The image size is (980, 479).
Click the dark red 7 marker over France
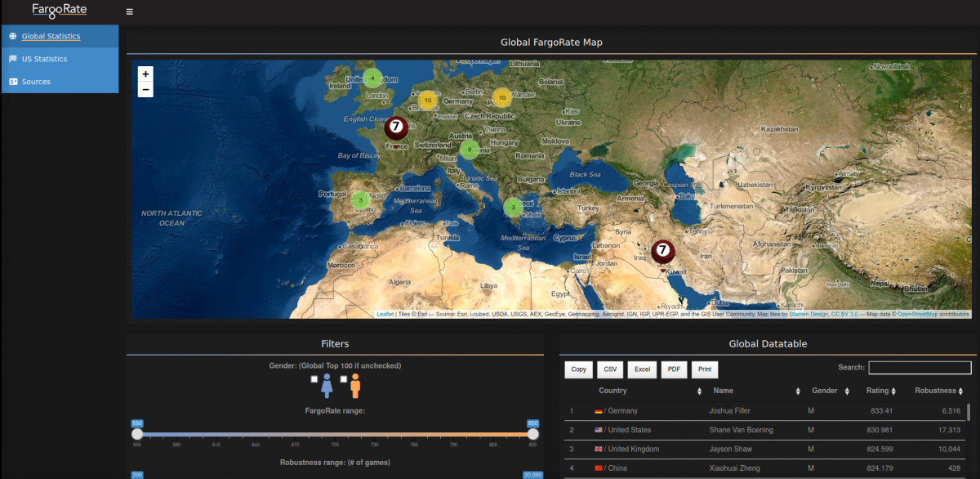coord(396,127)
